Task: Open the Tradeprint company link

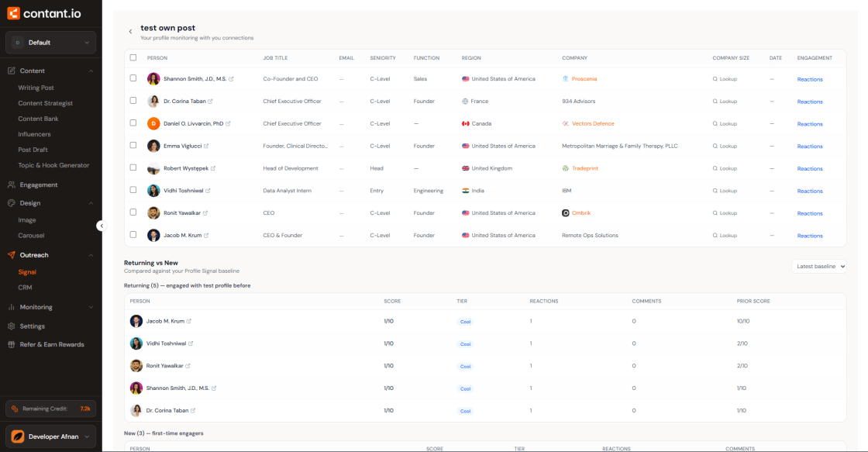Action: pos(585,168)
